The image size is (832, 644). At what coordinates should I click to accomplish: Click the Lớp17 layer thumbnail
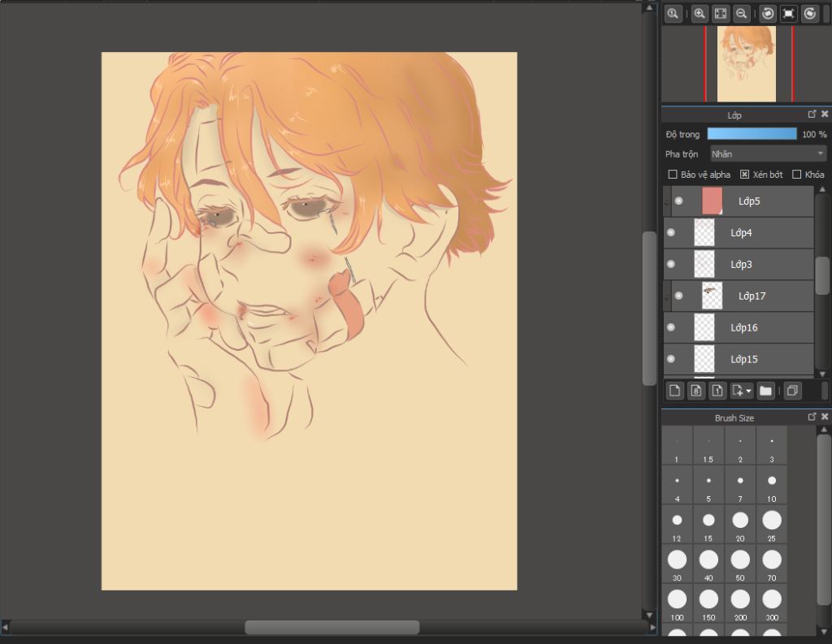[x=712, y=296]
